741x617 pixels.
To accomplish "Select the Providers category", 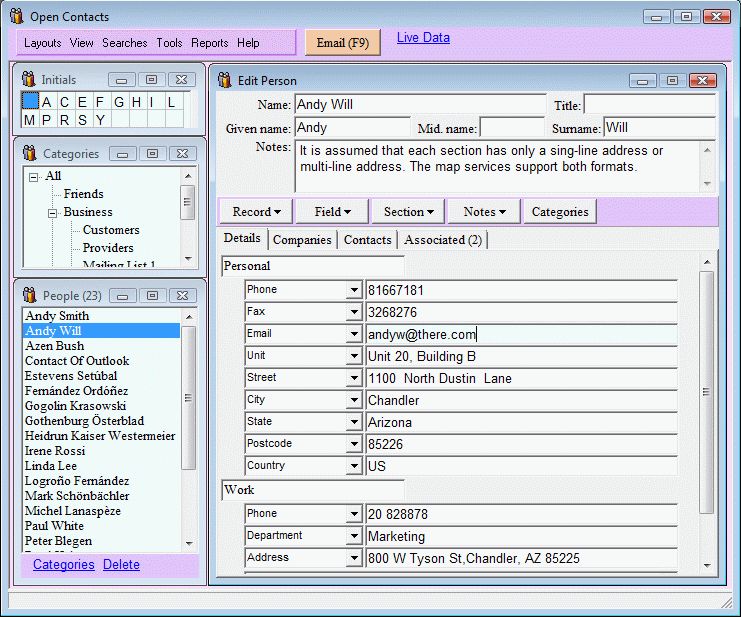I will click(x=108, y=248).
